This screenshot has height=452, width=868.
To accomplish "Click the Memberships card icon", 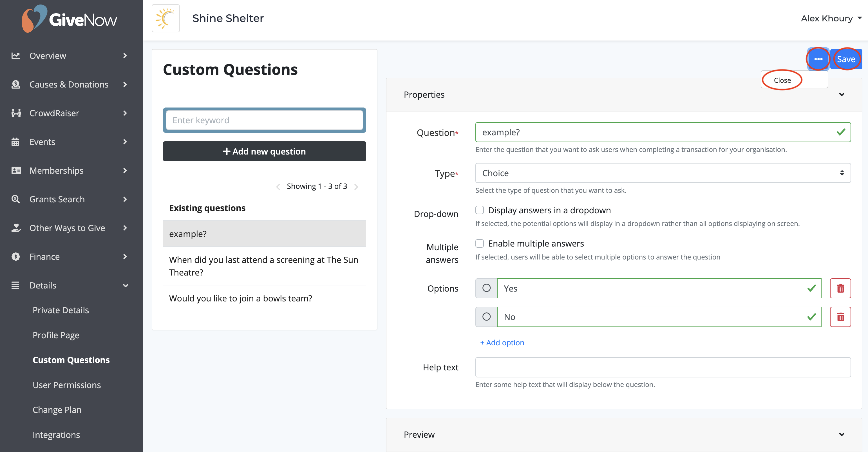I will 16,170.
